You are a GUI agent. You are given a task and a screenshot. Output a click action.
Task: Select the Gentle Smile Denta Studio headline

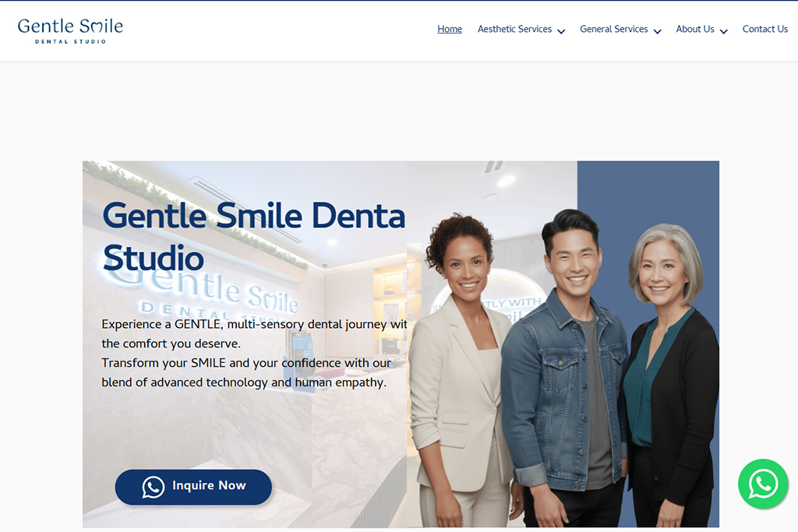254,235
